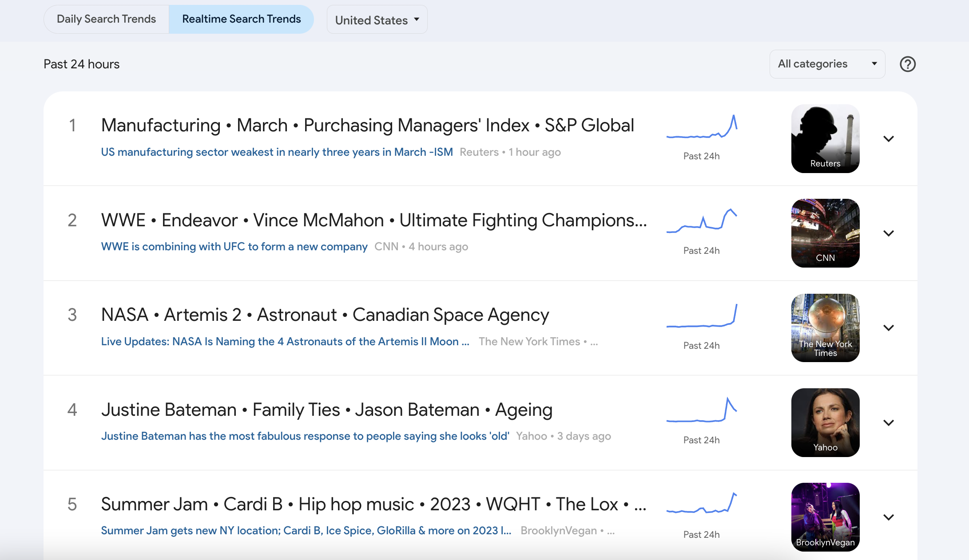Click the NASA Artemis trend sparkline chart
The height and width of the screenshot is (560, 969).
click(702, 317)
